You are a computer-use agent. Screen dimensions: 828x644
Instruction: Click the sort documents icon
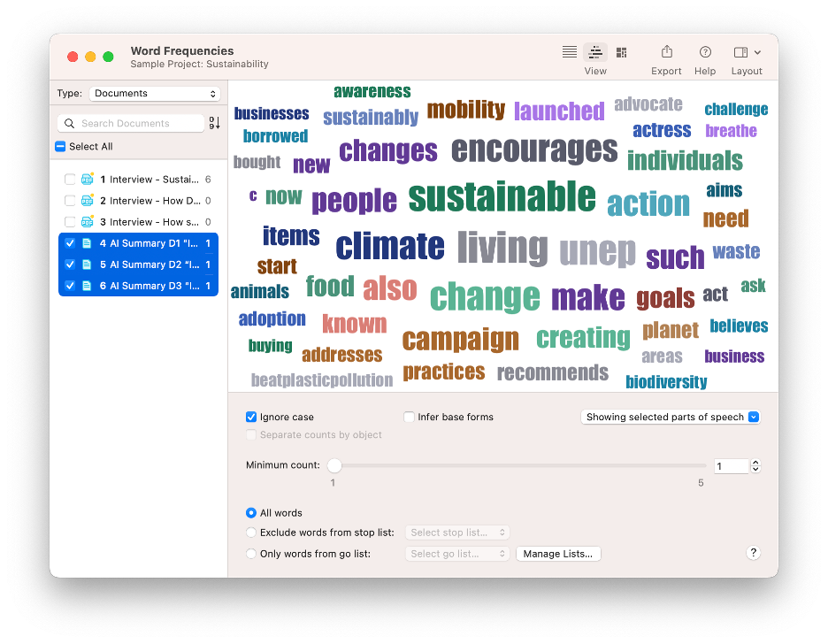click(x=214, y=123)
